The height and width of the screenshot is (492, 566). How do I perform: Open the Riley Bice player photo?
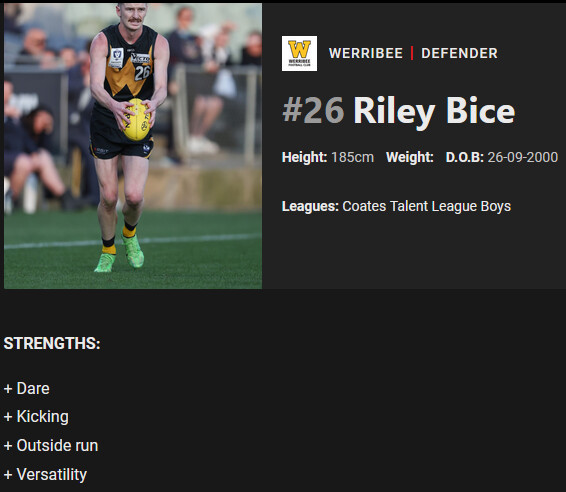point(133,146)
